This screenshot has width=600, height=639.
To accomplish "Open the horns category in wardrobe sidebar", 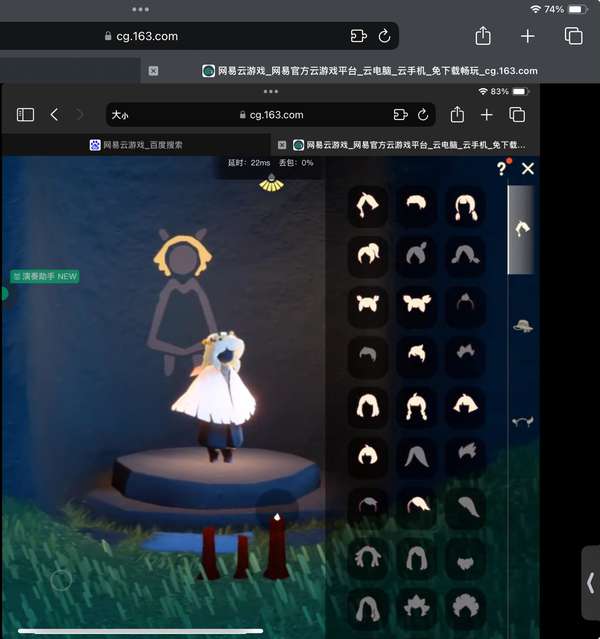I will click(523, 422).
